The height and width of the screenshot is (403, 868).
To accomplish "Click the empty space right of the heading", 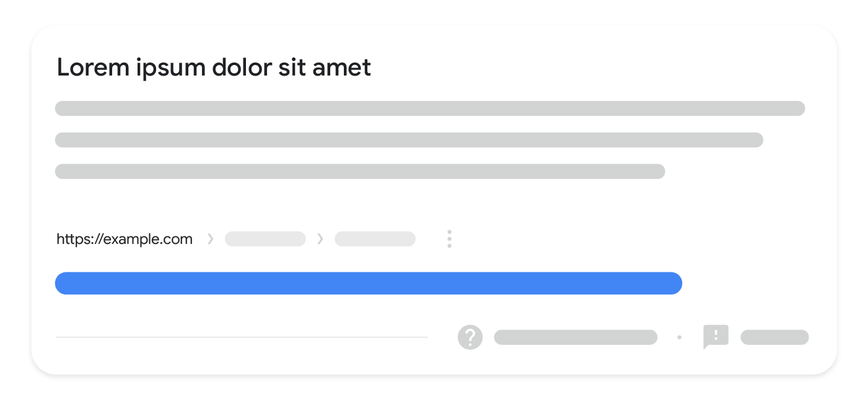I will click(589, 67).
